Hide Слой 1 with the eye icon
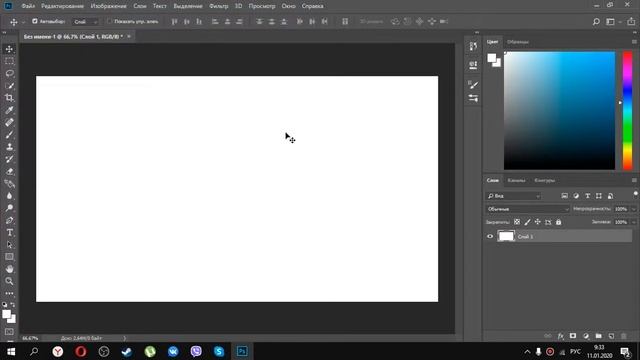 (490, 236)
